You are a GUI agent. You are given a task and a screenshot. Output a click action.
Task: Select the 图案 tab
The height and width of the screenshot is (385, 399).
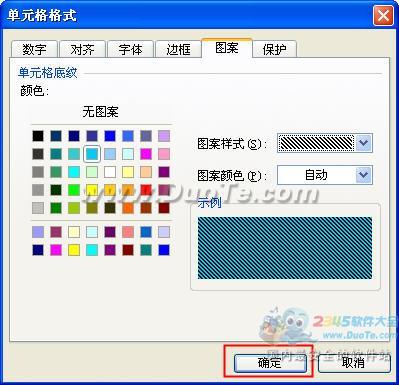(x=227, y=48)
